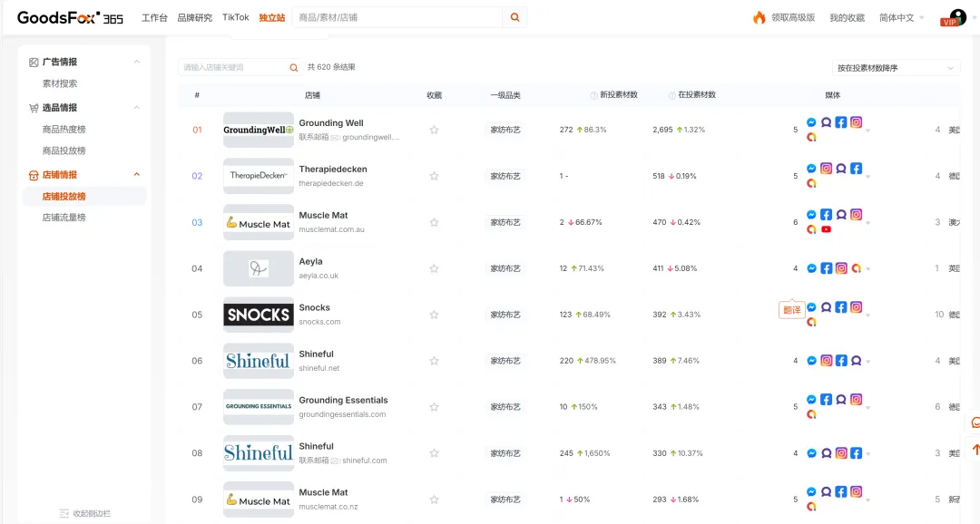Open the Aeyla store name link

310,261
